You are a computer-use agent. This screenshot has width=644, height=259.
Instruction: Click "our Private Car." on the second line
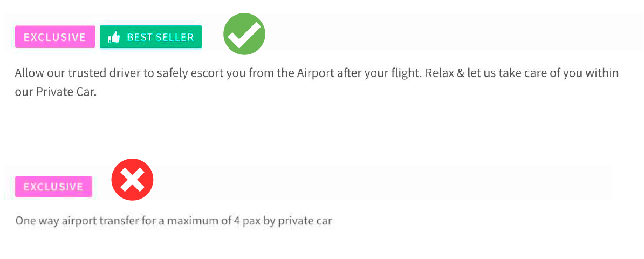point(55,92)
